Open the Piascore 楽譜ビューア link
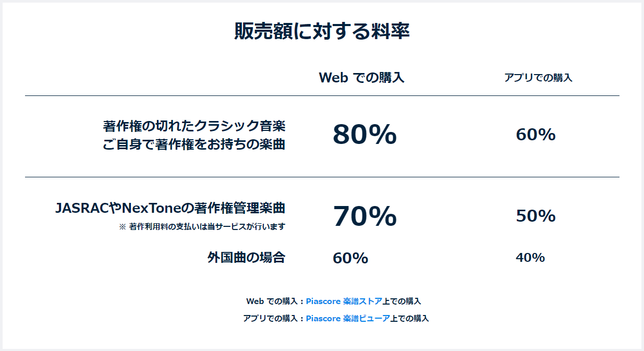 (x=348, y=318)
